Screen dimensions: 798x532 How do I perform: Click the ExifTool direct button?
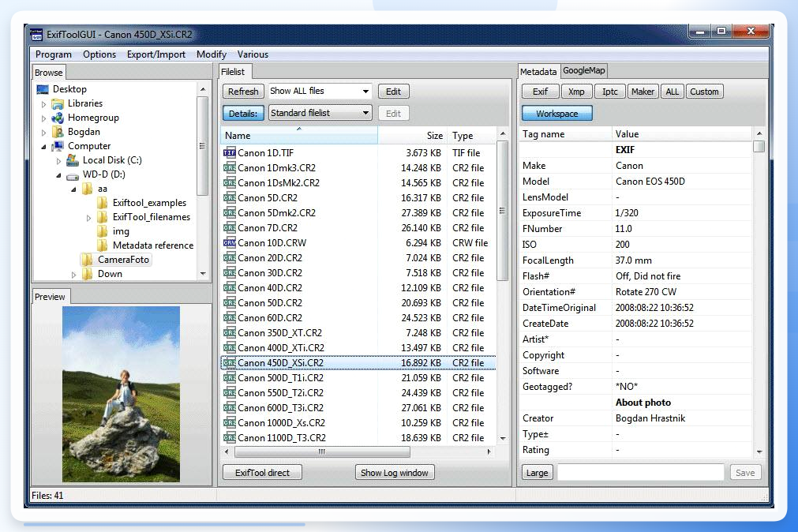(x=262, y=473)
